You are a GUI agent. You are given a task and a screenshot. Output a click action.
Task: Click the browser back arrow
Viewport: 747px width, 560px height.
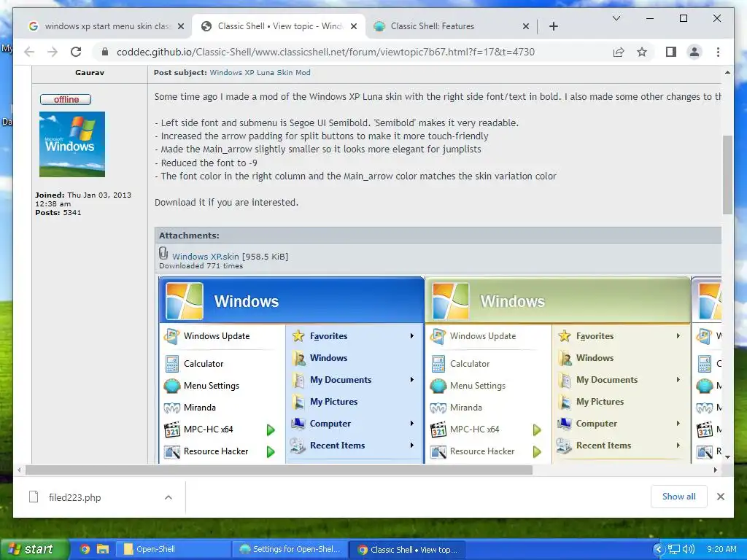click(29, 52)
